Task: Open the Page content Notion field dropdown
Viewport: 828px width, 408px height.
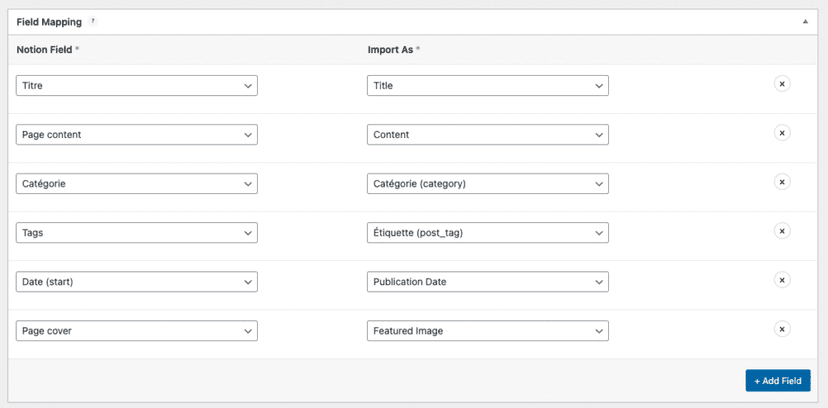Action: click(137, 135)
